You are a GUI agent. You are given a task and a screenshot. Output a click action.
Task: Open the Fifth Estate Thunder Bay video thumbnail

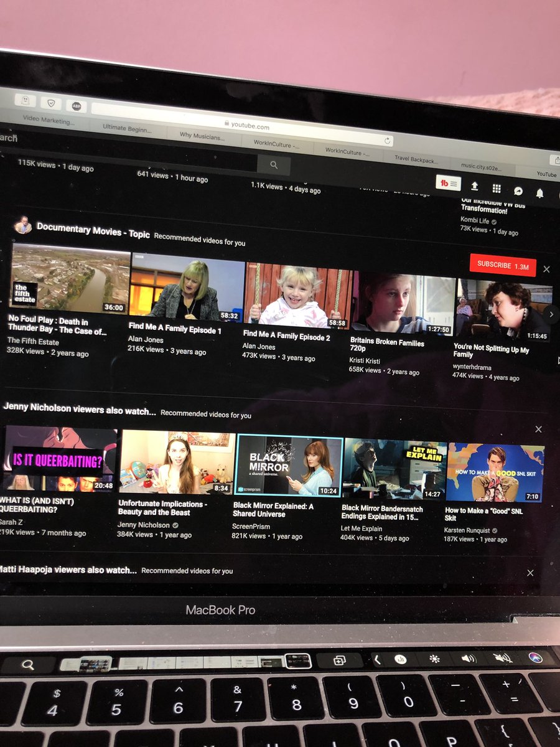coord(70,279)
